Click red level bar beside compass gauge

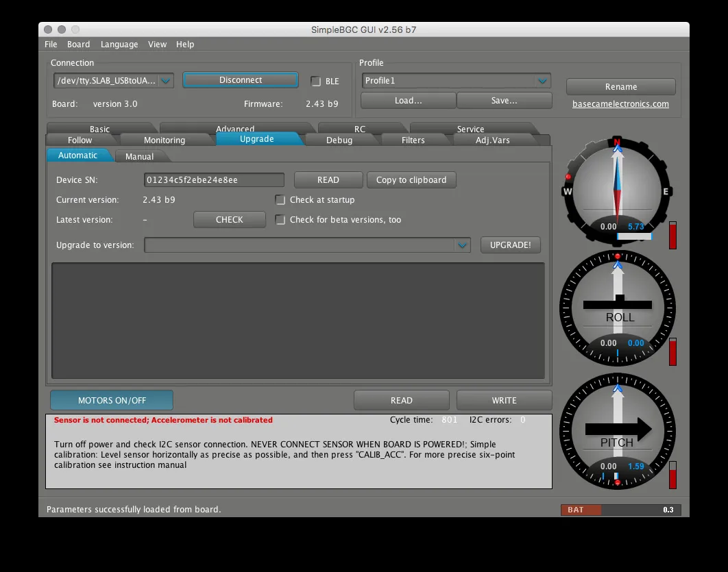coord(672,235)
